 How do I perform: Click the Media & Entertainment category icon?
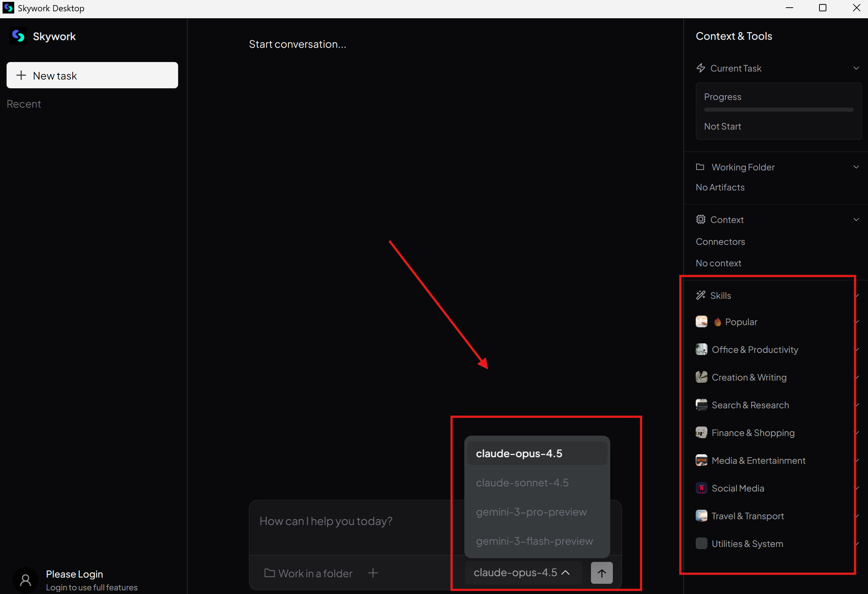[701, 460]
